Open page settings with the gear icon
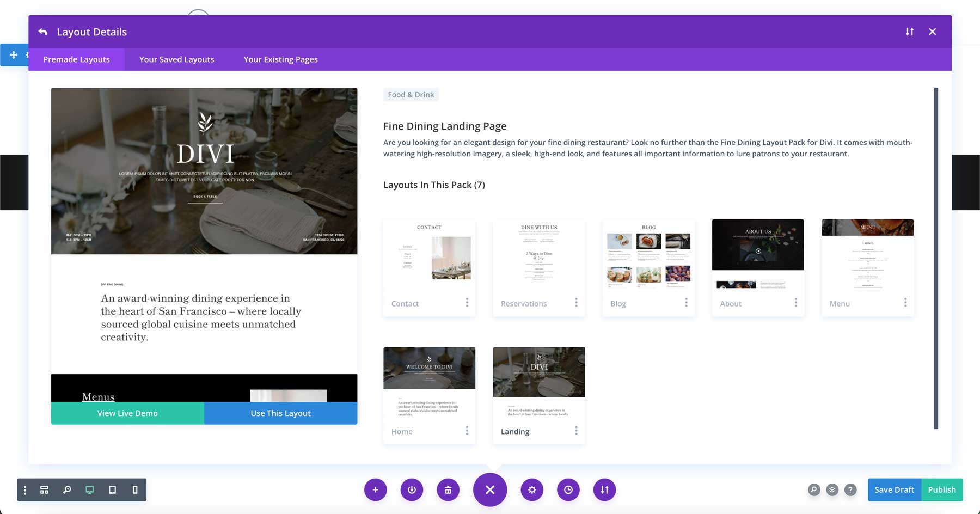The width and height of the screenshot is (980, 514). pyautogui.click(x=532, y=489)
